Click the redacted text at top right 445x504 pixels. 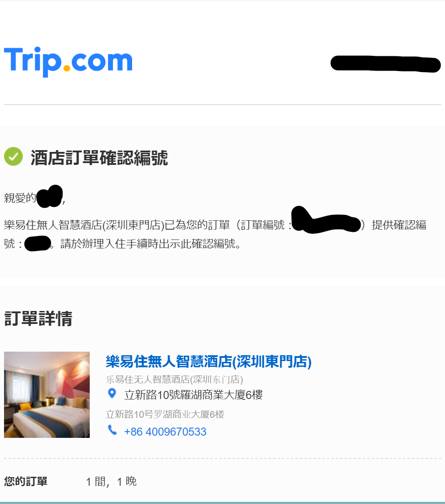pyautogui.click(x=385, y=63)
